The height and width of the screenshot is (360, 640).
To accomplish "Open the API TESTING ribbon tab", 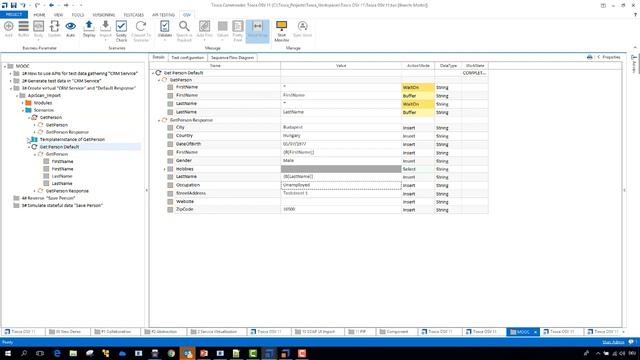I will pos(163,15).
